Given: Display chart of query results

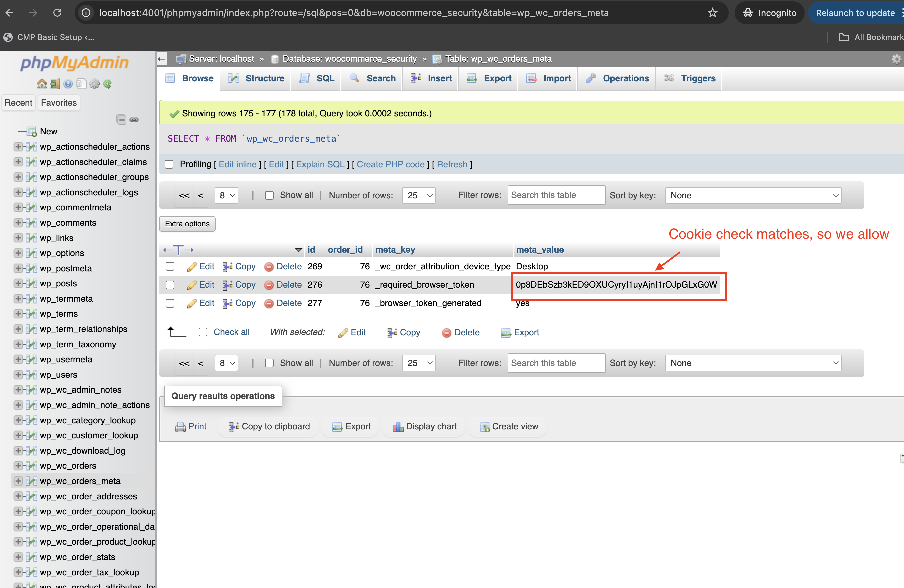Looking at the screenshot, I should coord(431,426).
